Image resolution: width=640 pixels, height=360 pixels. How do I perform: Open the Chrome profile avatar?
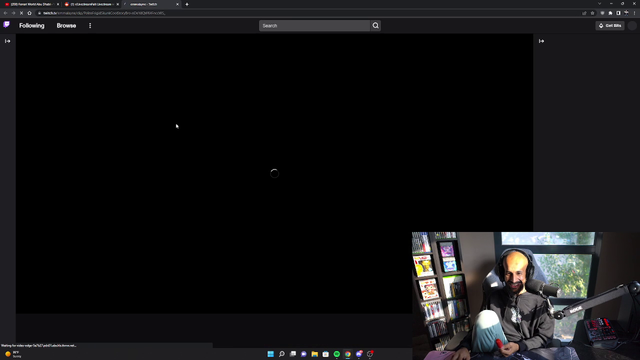click(x=626, y=13)
